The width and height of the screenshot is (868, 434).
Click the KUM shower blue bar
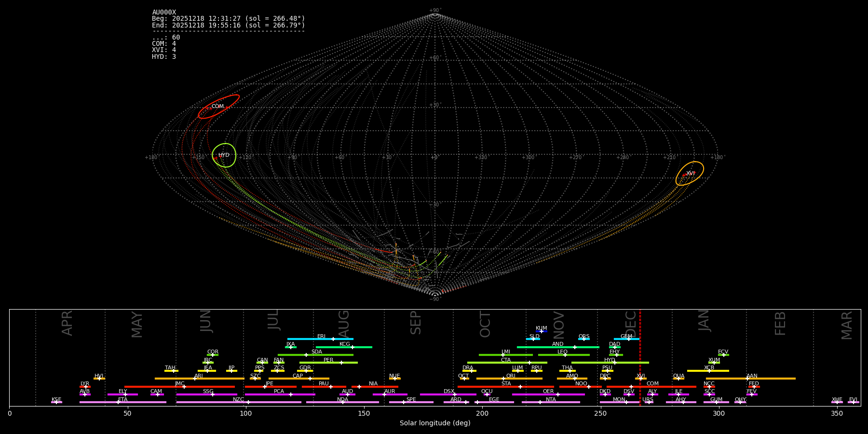542,331
